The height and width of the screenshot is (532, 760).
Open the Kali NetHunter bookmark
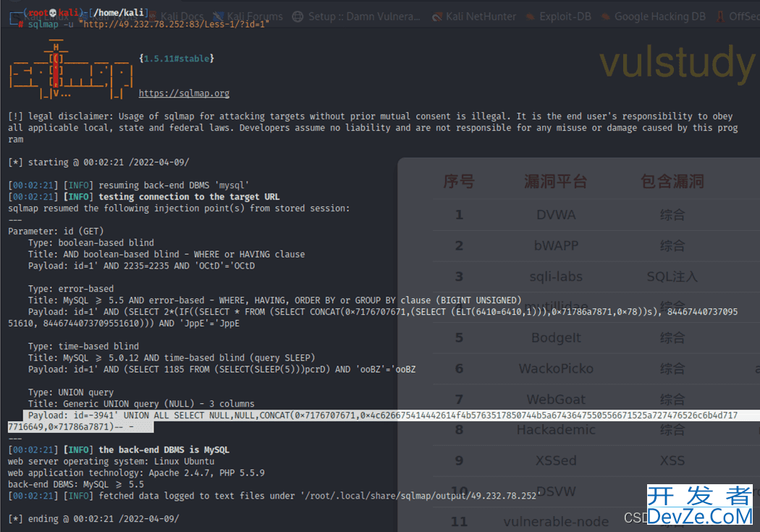click(475, 17)
